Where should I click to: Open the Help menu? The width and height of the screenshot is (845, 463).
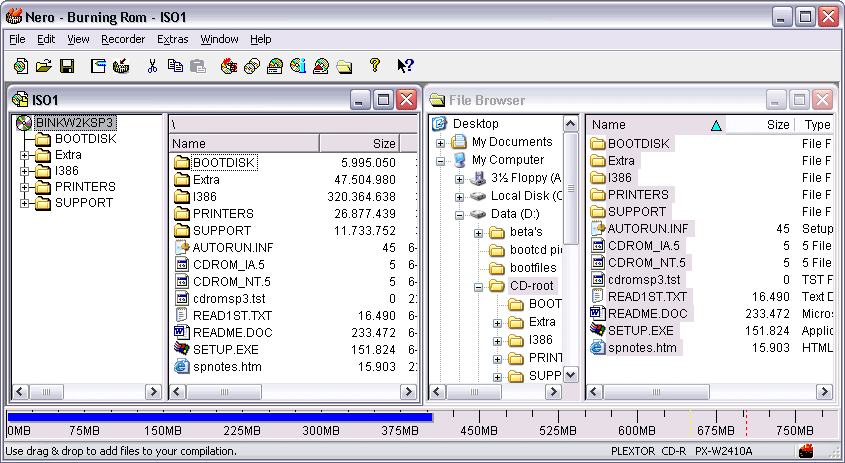(261, 39)
